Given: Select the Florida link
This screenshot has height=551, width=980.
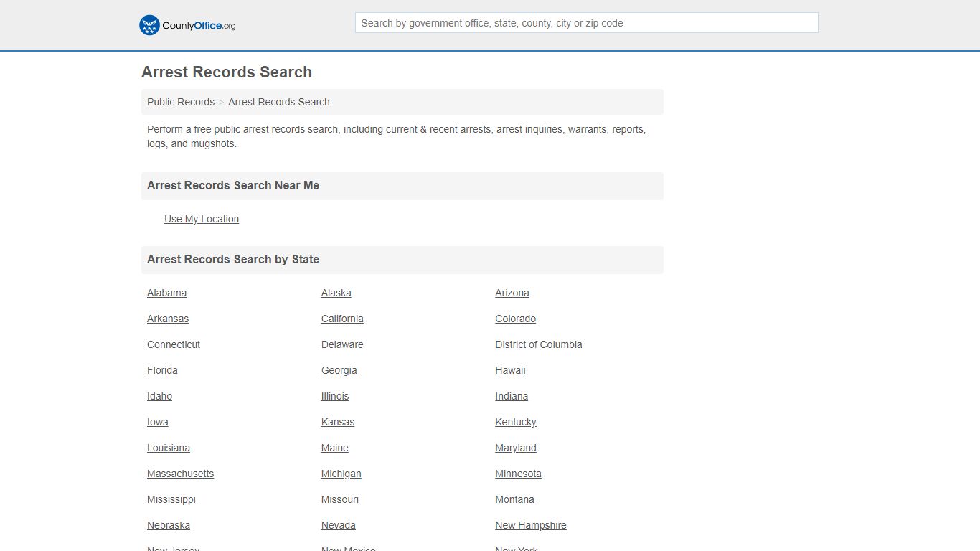Looking at the screenshot, I should 162,370.
